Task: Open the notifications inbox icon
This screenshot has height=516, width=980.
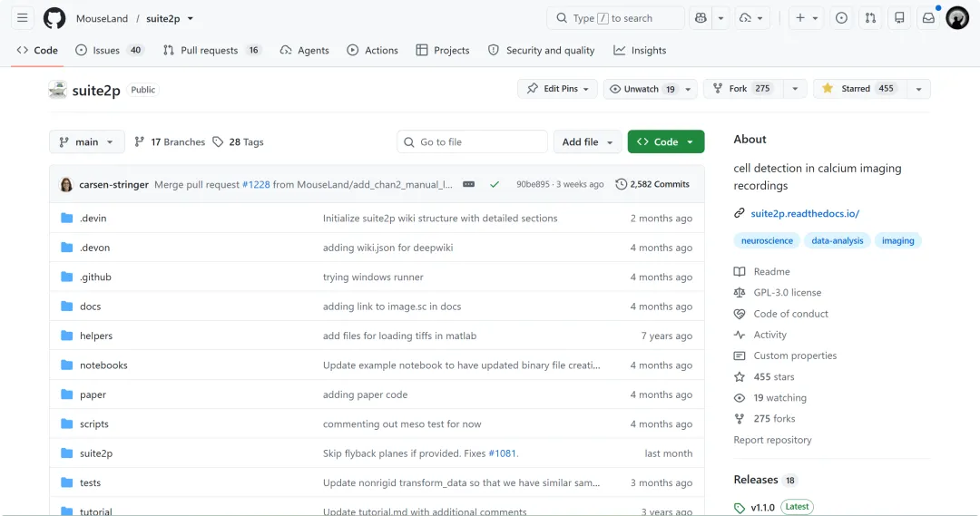Action: pyautogui.click(x=928, y=18)
